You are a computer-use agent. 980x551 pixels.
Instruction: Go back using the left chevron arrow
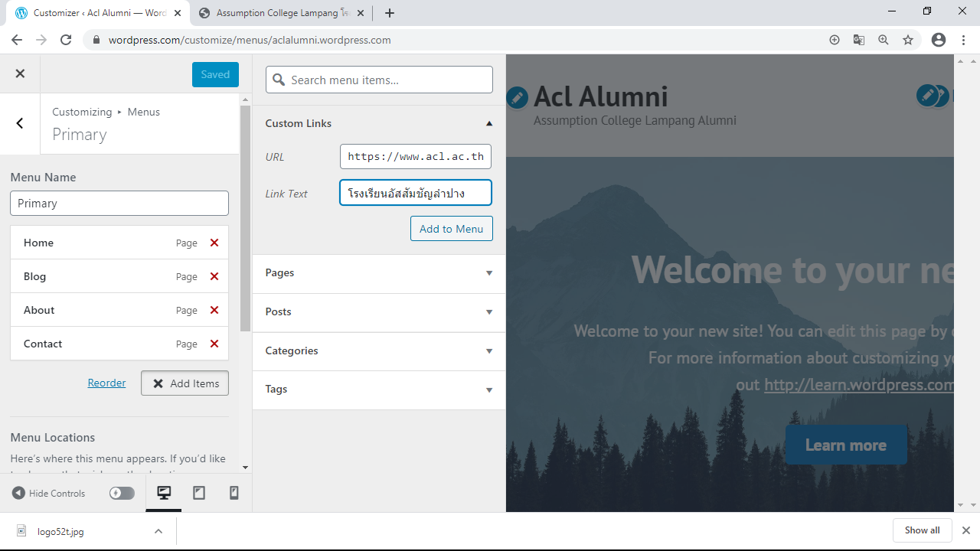[20, 123]
